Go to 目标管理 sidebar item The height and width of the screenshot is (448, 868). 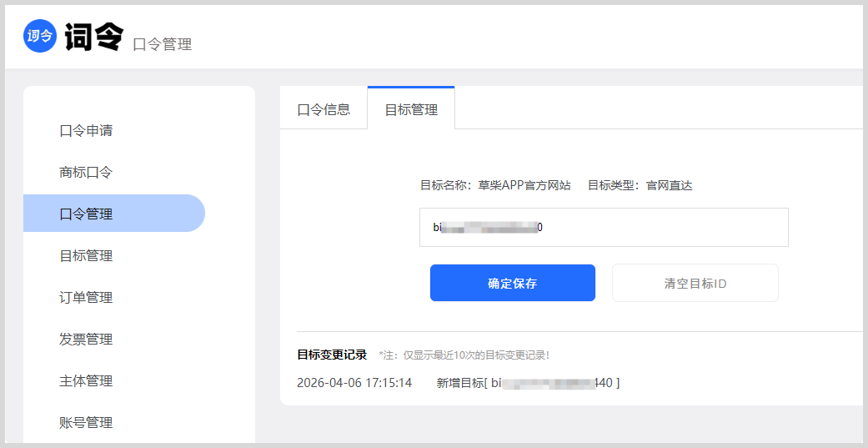(x=86, y=256)
